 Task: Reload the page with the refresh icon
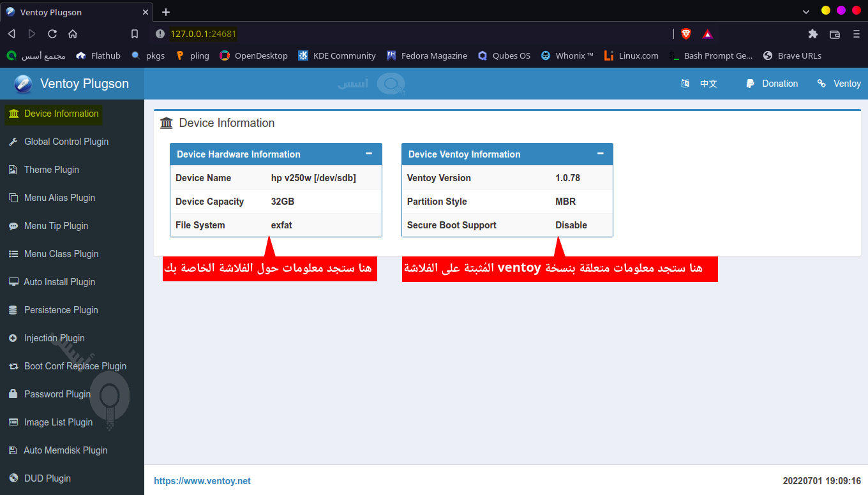[52, 34]
